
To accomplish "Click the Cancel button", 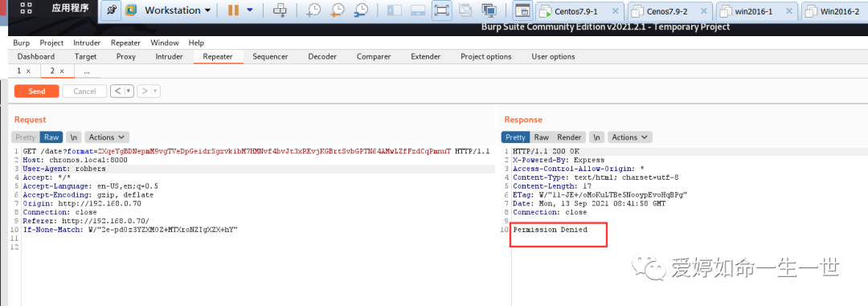I will pos(84,92).
